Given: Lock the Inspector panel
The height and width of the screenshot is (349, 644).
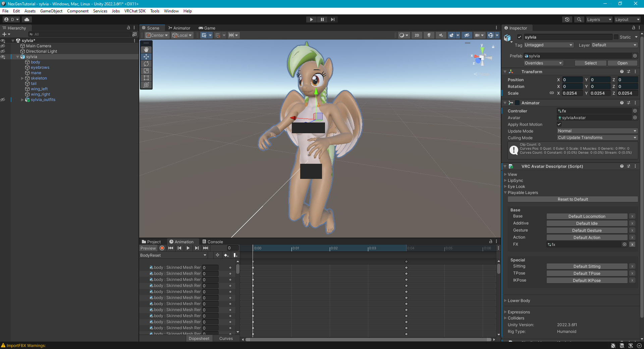Looking at the screenshot, I should coord(633,28).
